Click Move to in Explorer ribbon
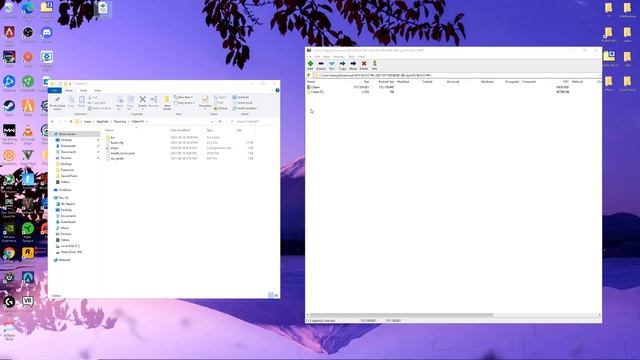 tap(120, 102)
